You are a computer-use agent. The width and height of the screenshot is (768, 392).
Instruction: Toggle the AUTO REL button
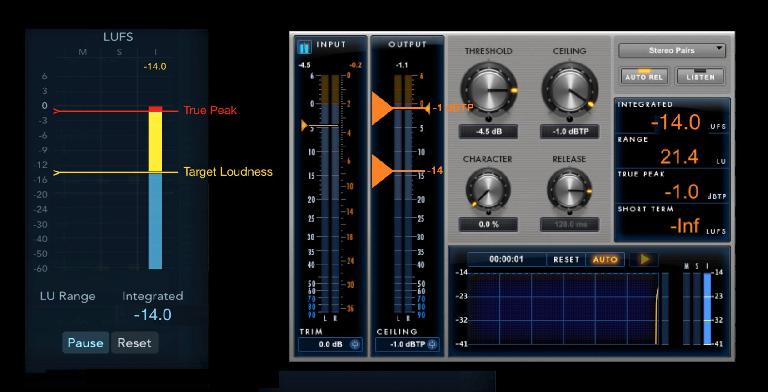(644, 76)
